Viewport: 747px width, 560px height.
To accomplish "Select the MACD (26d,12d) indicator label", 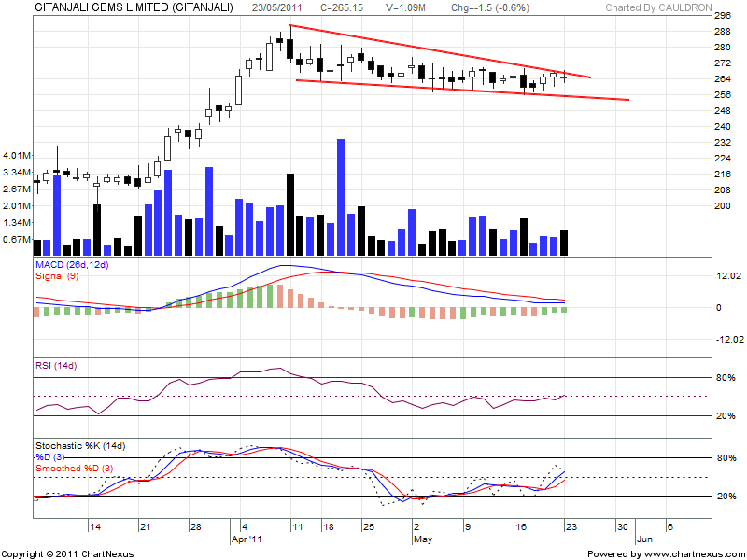I will (x=72, y=266).
